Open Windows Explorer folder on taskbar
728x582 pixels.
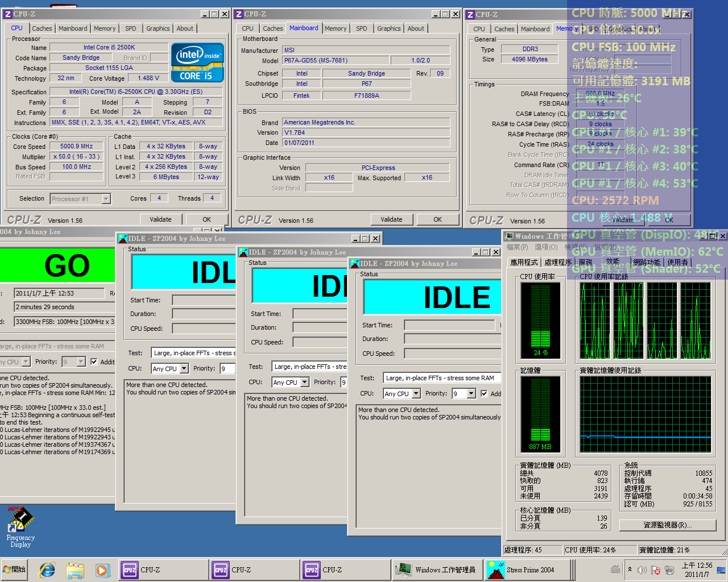[75, 569]
